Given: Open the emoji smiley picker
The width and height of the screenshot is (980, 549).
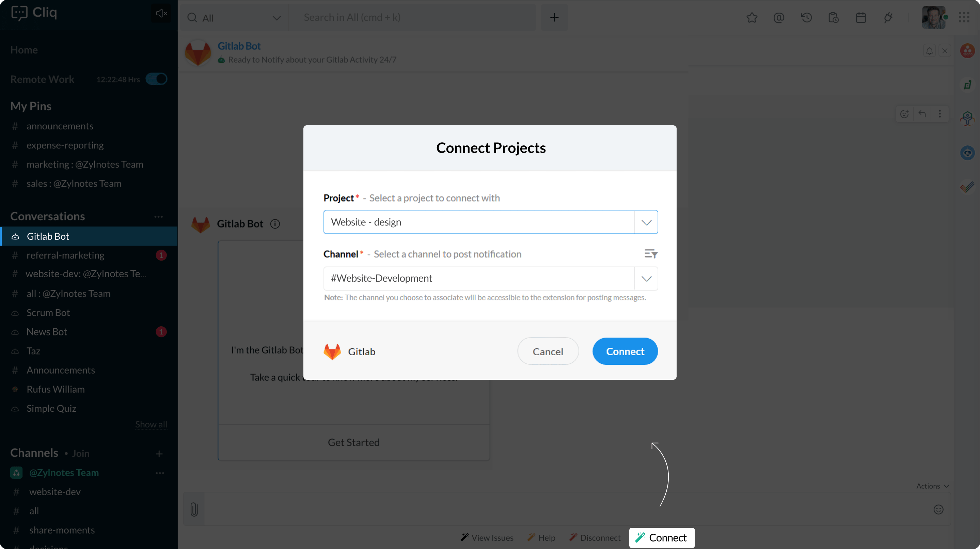Looking at the screenshot, I should 938,509.
